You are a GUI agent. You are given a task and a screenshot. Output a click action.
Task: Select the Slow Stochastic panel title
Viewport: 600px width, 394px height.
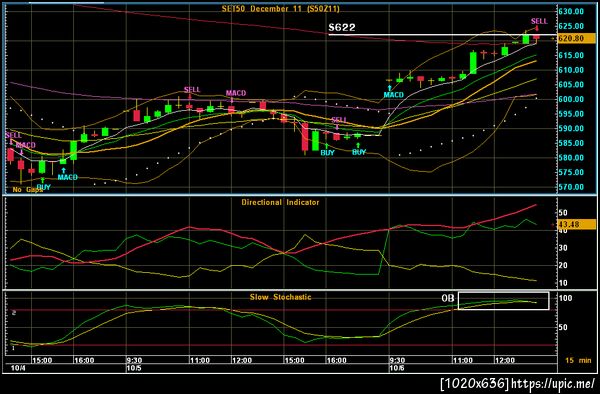pyautogui.click(x=280, y=297)
